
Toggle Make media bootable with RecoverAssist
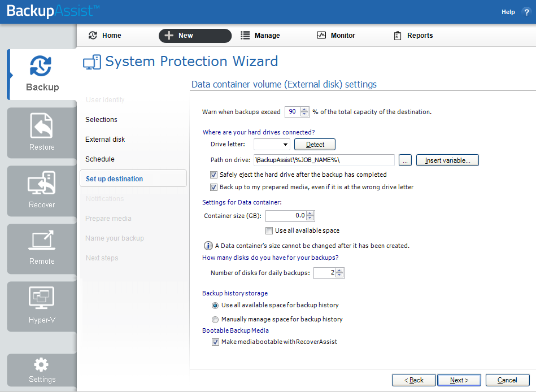[x=215, y=342]
